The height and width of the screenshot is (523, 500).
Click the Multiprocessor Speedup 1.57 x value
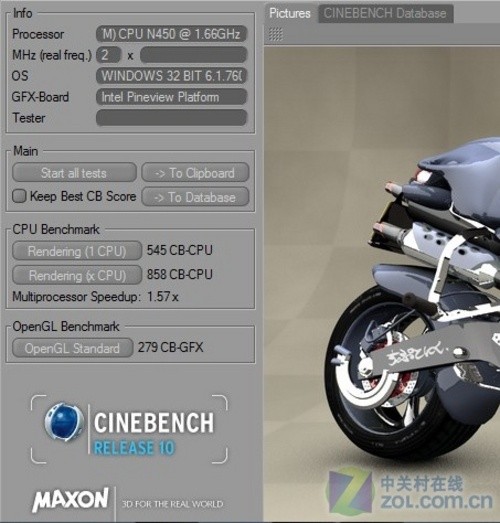coord(163,296)
